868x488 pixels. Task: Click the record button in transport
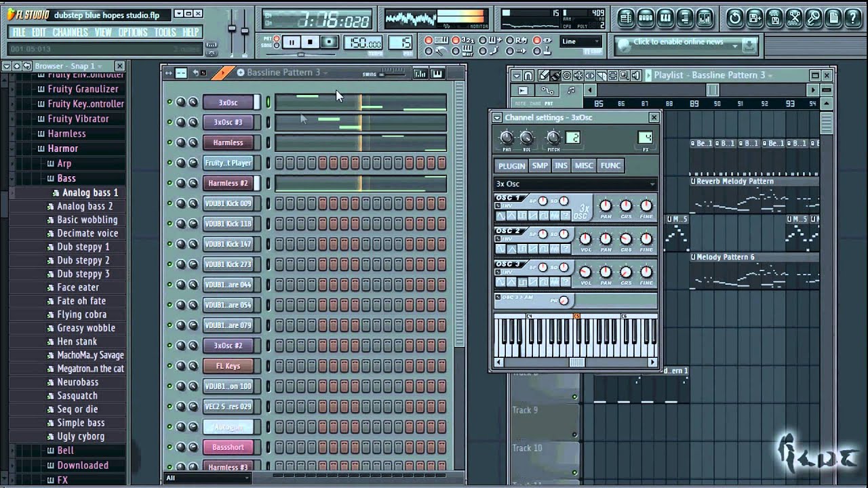pyautogui.click(x=330, y=42)
